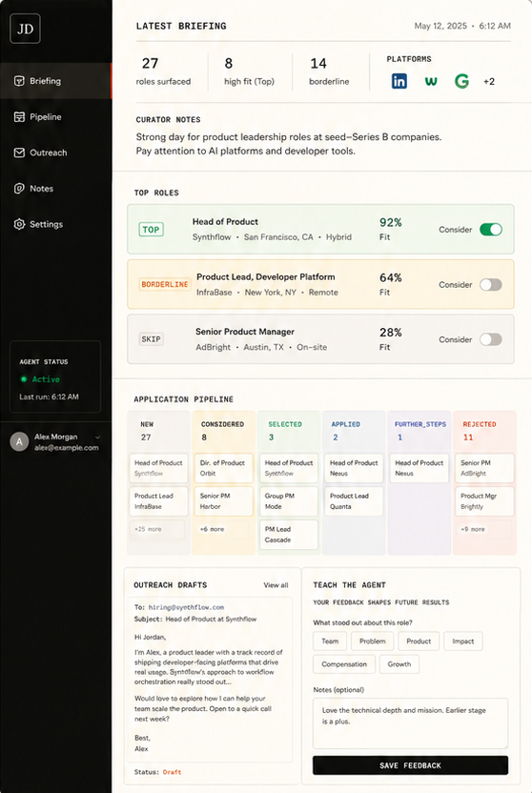Click the Alex Morgan avatar

click(19, 441)
